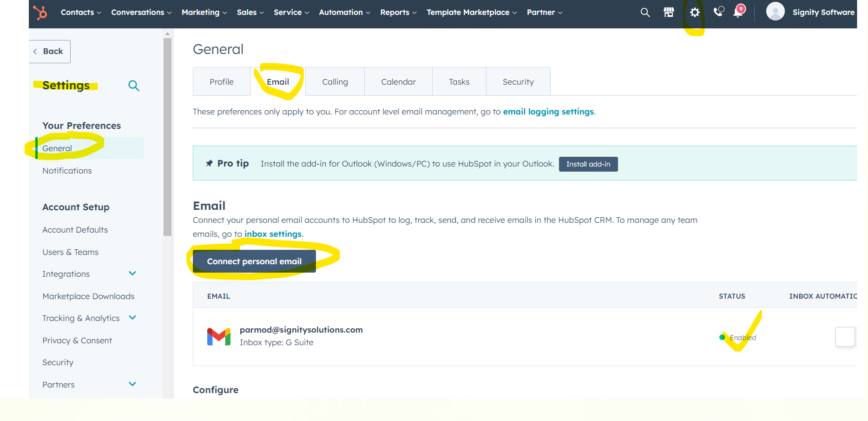Open the Marketing dropdown menu
Viewport: 868px width, 421px height.
(204, 13)
